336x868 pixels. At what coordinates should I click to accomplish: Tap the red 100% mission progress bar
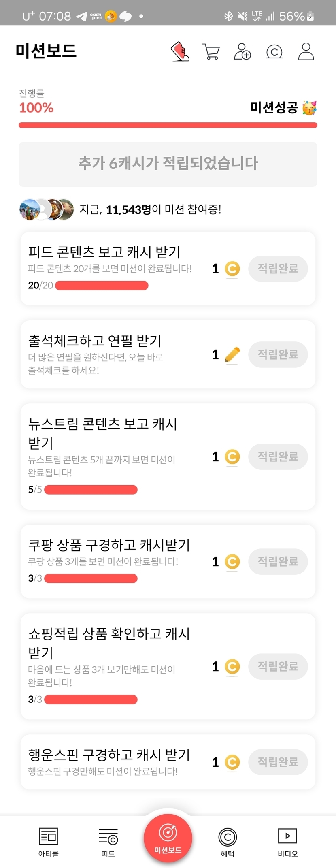click(x=168, y=125)
